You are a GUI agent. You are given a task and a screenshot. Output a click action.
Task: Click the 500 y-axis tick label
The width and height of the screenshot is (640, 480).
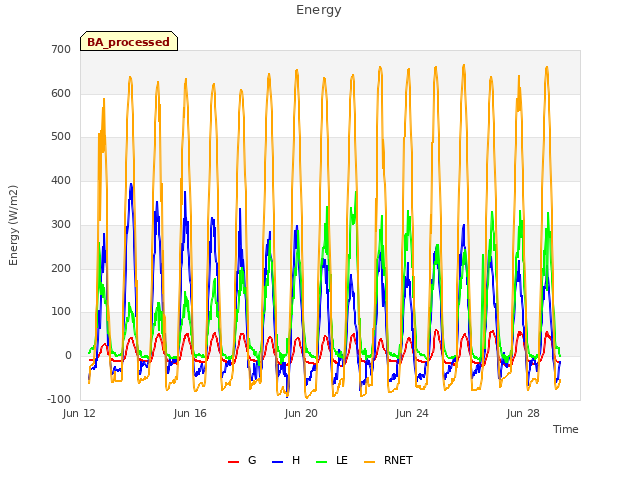tap(61, 137)
